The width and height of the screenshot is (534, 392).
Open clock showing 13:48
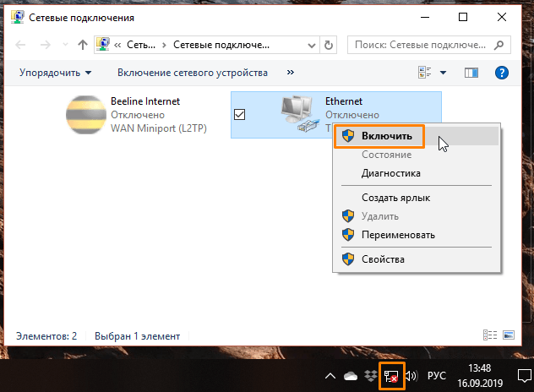click(x=480, y=376)
